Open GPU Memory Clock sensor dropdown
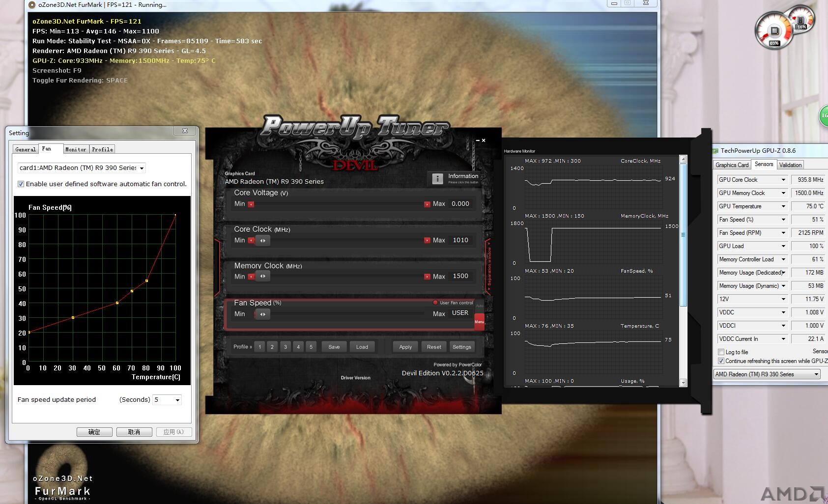 (783, 193)
